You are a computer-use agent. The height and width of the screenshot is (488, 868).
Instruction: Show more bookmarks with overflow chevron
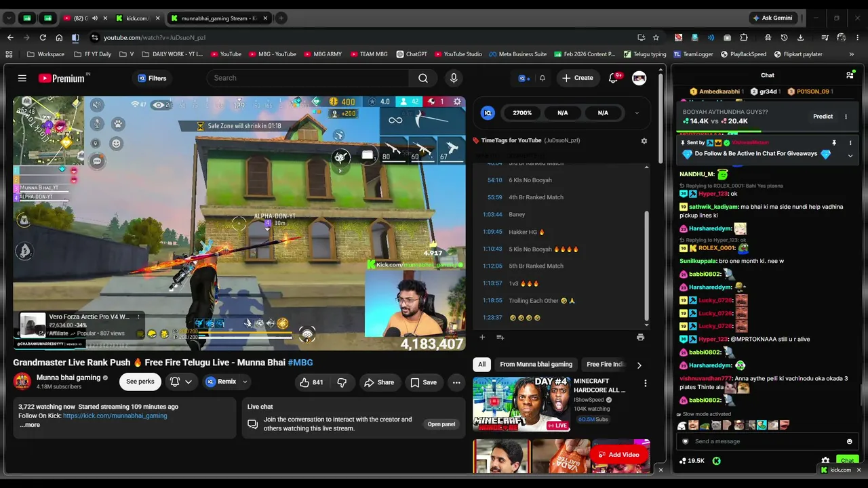point(852,54)
